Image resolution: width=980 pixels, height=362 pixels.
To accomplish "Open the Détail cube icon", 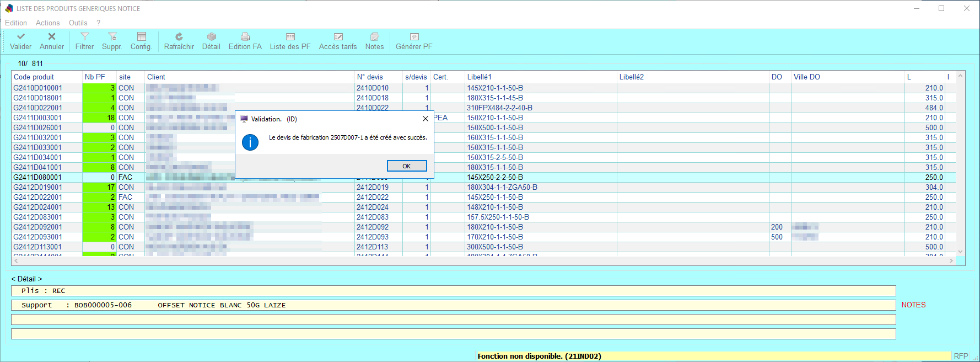I will point(211,36).
